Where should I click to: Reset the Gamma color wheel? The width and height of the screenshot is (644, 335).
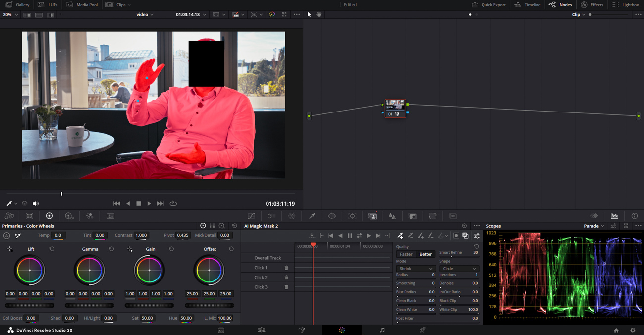click(x=111, y=249)
